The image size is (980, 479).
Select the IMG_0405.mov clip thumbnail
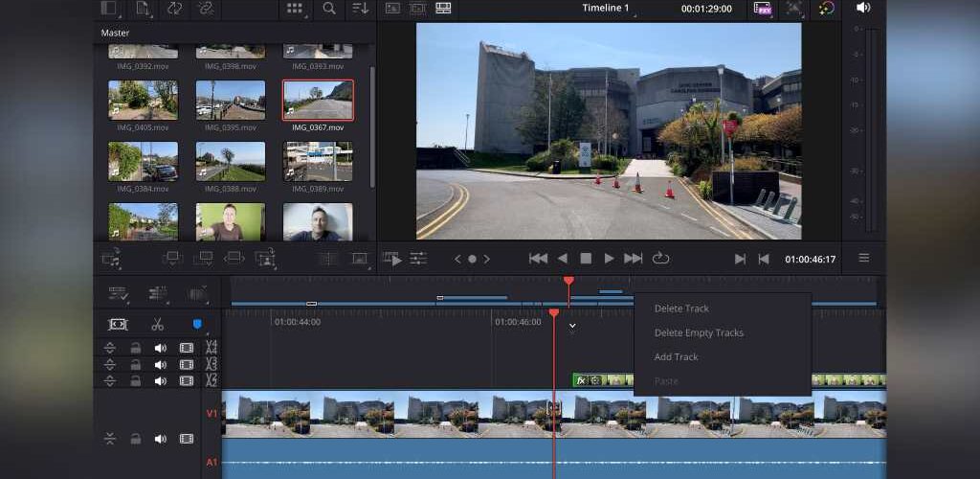[x=144, y=100]
